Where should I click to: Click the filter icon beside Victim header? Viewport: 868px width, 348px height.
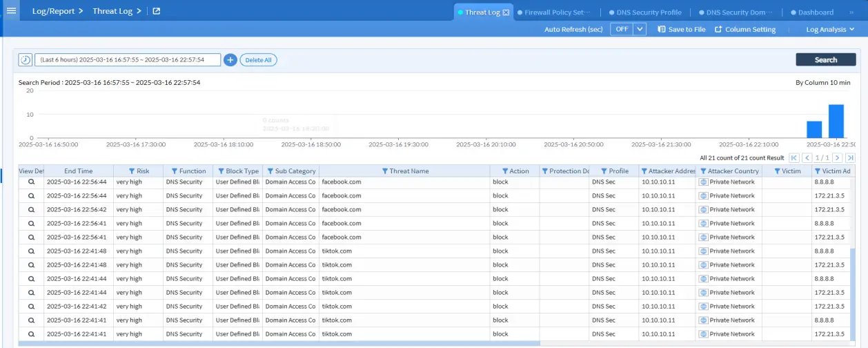[777, 171]
